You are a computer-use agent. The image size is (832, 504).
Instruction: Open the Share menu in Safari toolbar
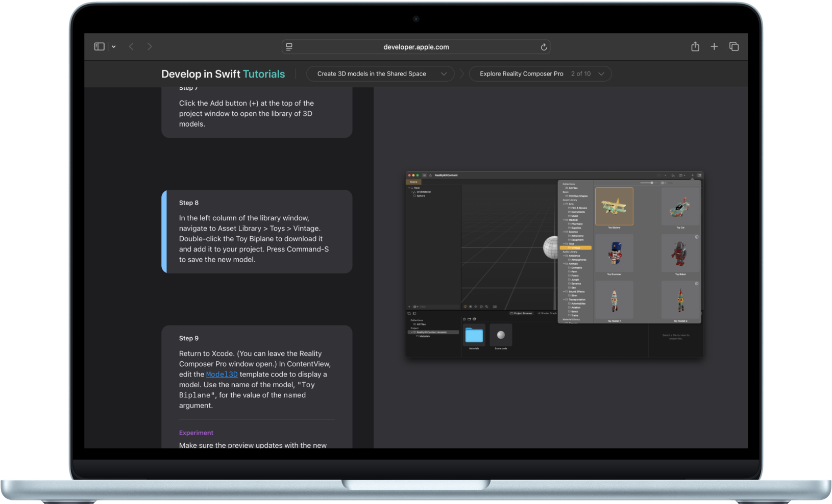pyautogui.click(x=695, y=46)
